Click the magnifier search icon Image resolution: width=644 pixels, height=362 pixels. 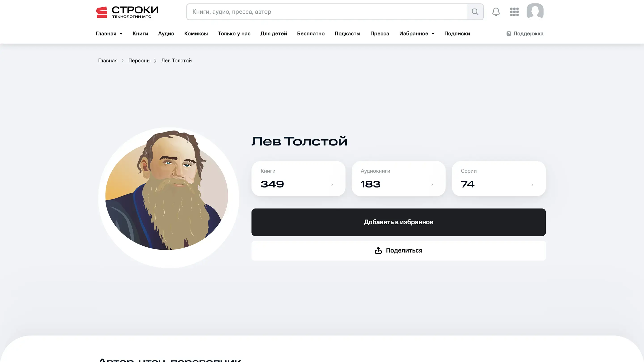point(475,12)
